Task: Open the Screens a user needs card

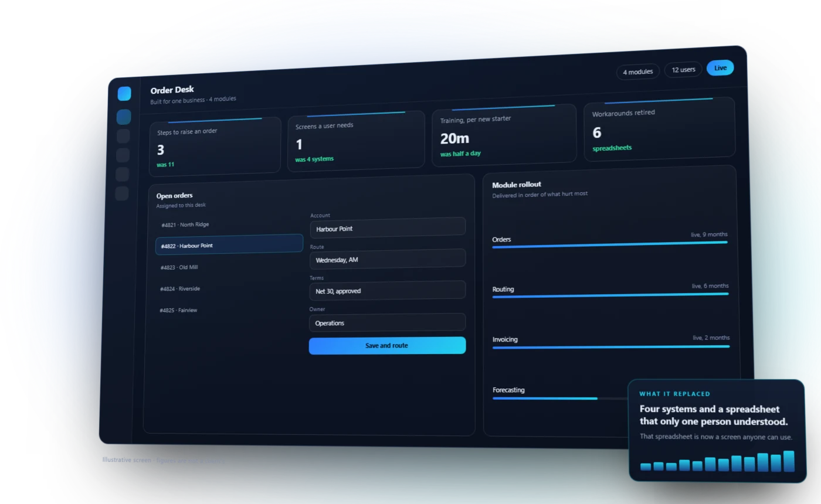Action: 356,141
